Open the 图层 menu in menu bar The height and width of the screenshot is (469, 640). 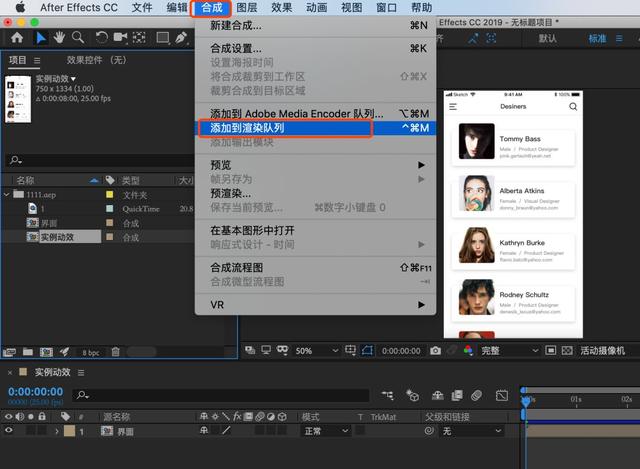coord(246,8)
